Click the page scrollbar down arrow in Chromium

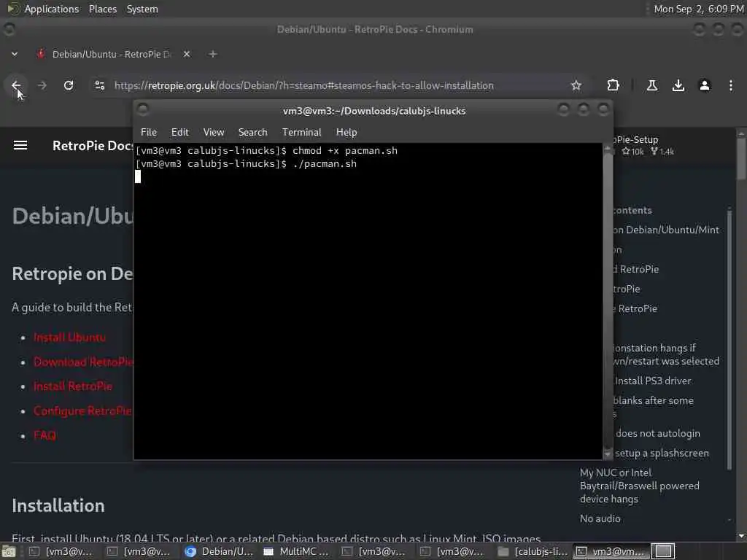[741, 536]
